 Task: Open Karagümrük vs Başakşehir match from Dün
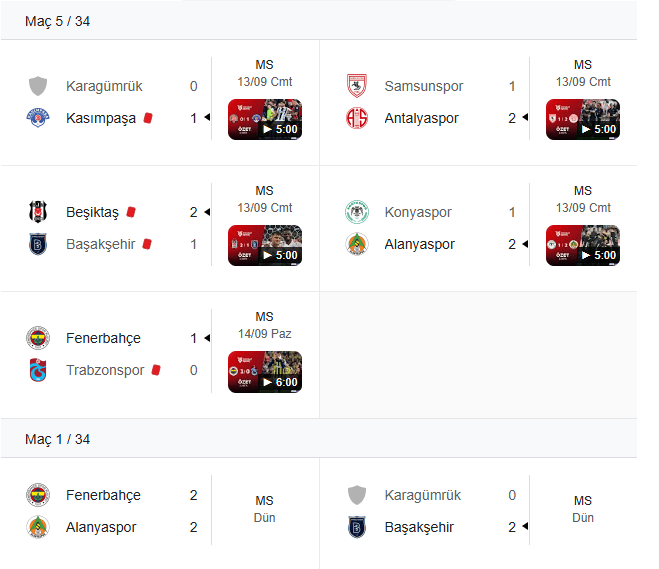click(478, 511)
